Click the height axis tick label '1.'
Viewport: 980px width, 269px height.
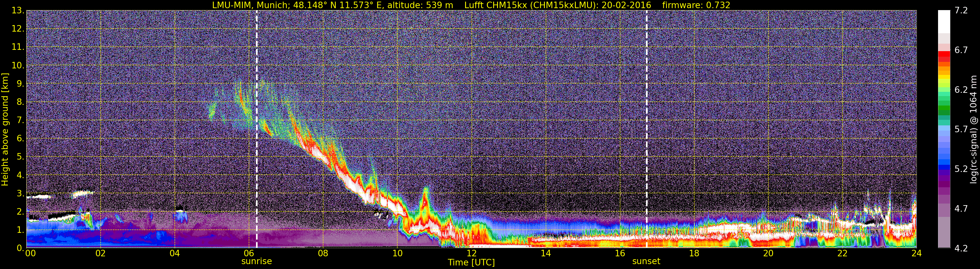click(20, 230)
